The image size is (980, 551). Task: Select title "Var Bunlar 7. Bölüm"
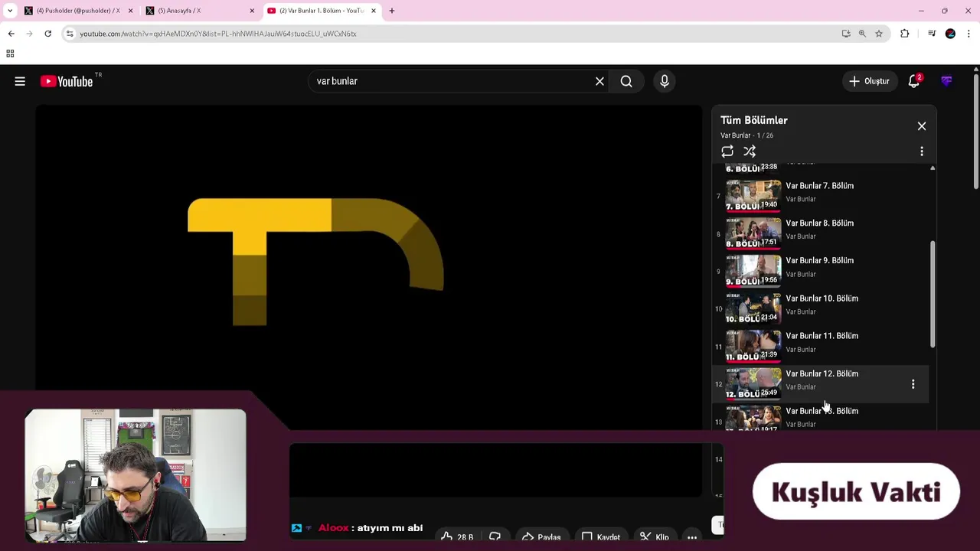click(819, 186)
